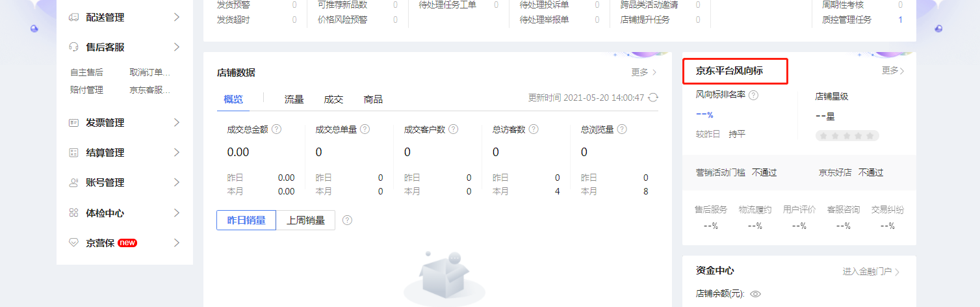This screenshot has width=980, height=307.
Task: Click the 京营保 shield icon
Action: [73, 243]
